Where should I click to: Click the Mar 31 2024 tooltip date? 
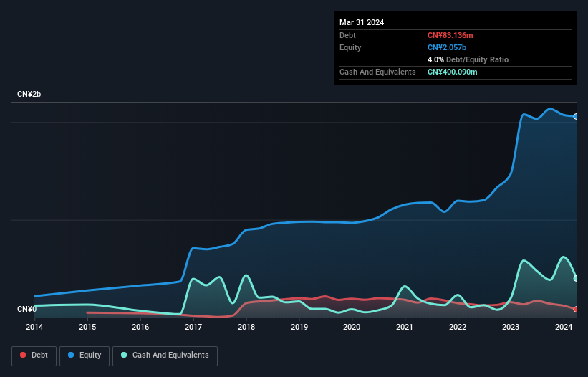pos(362,22)
